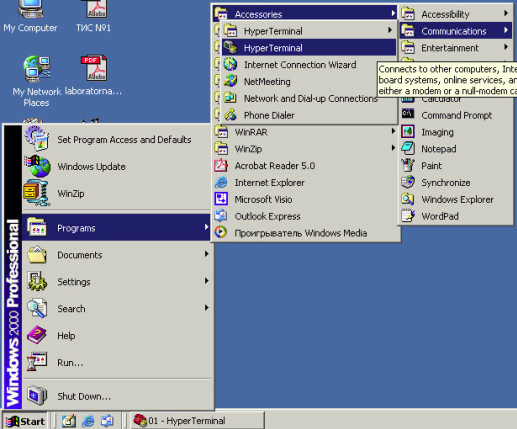Expand the Programs submenu arrow
517x429 pixels.
tap(206, 227)
